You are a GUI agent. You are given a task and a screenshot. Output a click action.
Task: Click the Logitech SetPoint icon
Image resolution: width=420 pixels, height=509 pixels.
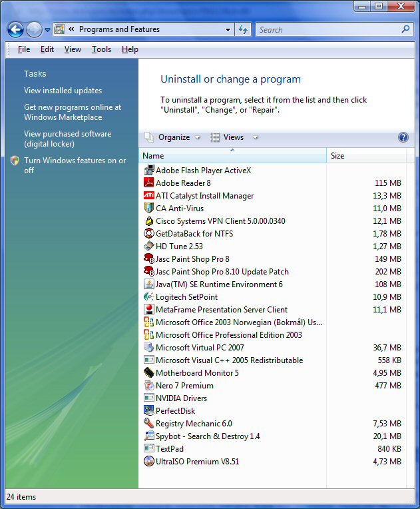(x=149, y=296)
